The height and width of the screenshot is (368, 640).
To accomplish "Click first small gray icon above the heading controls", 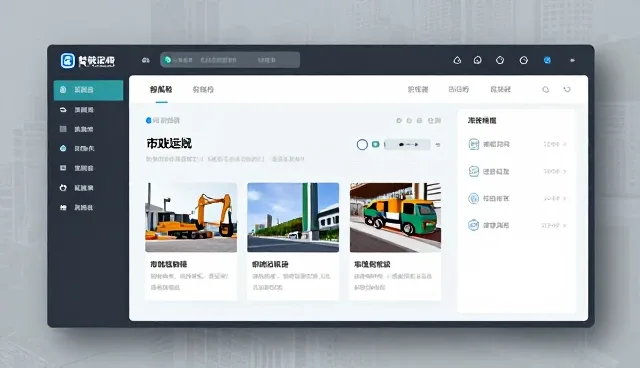I will pyautogui.click(x=399, y=120).
